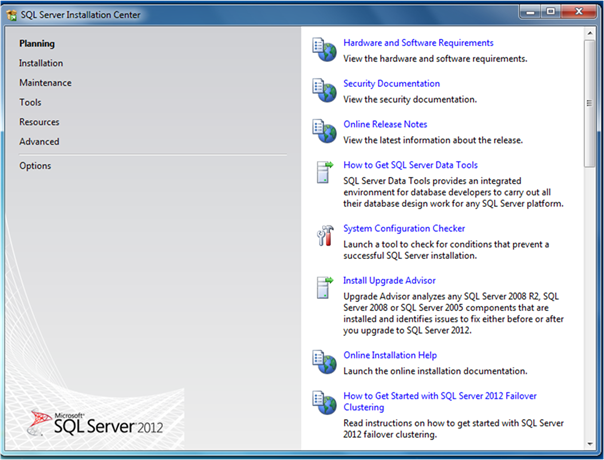Click the description starting 'Launch a tool to check'
This screenshot has width=604, height=460.
tap(446, 250)
